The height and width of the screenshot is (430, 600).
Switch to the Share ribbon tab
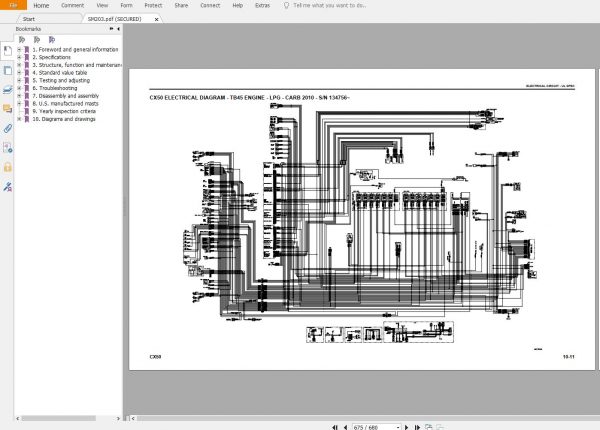pos(181,5)
